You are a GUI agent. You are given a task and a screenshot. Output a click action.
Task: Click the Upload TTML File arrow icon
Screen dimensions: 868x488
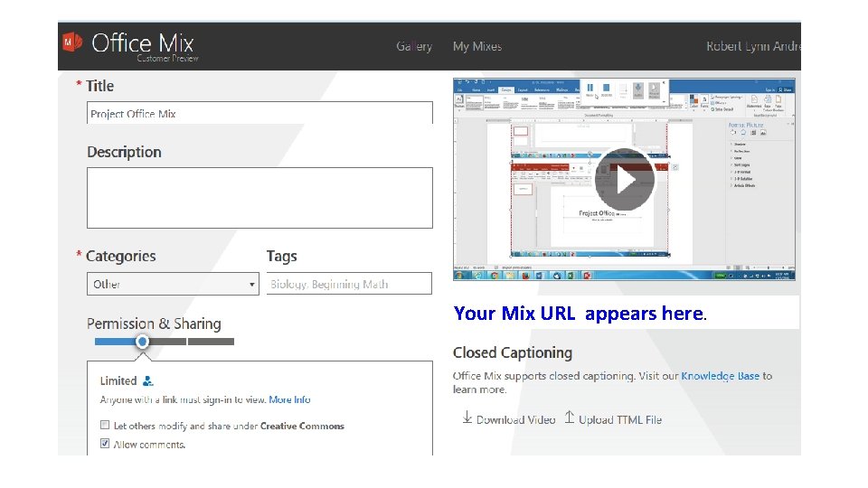point(569,418)
